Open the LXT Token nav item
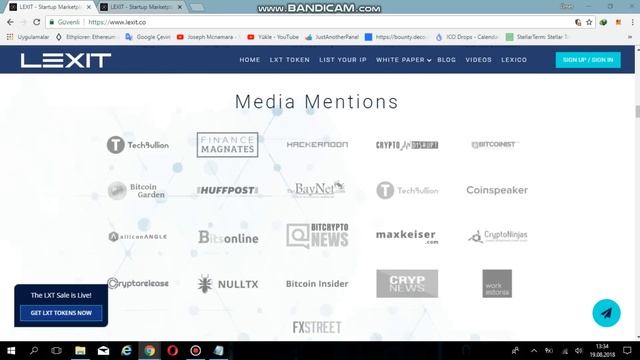The width and height of the screenshot is (640, 360). (x=289, y=60)
